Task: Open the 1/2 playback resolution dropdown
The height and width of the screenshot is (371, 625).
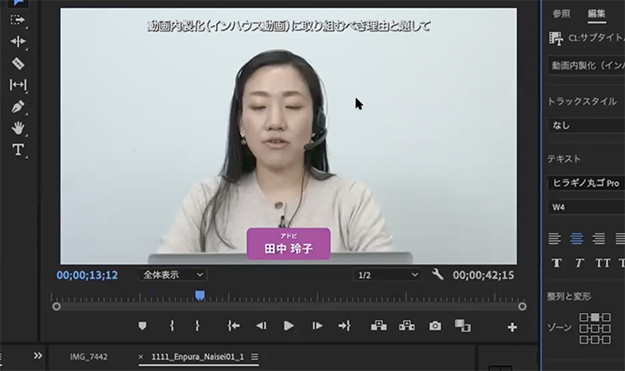Action: coord(387,275)
